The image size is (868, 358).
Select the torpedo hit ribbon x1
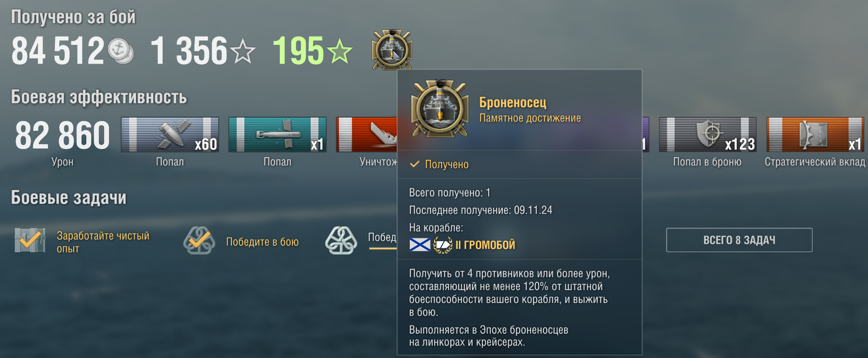277,135
